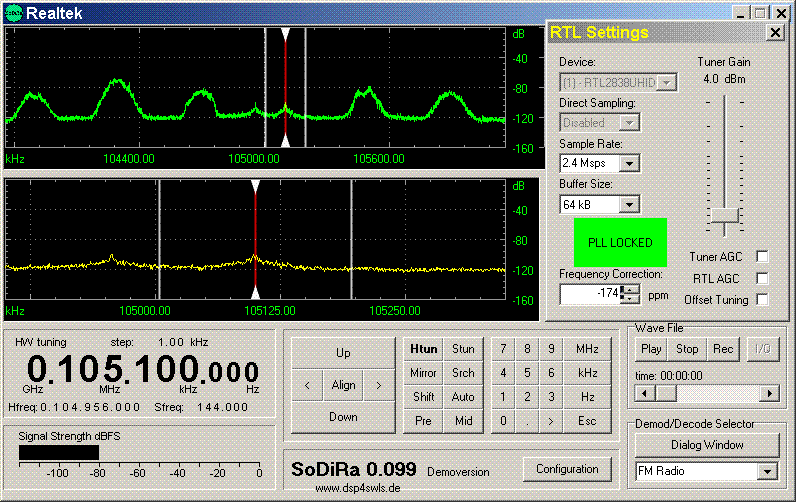Viewport: 796px width, 502px height.
Task: Click keypad digit 3
Action: pyautogui.click(x=551, y=397)
